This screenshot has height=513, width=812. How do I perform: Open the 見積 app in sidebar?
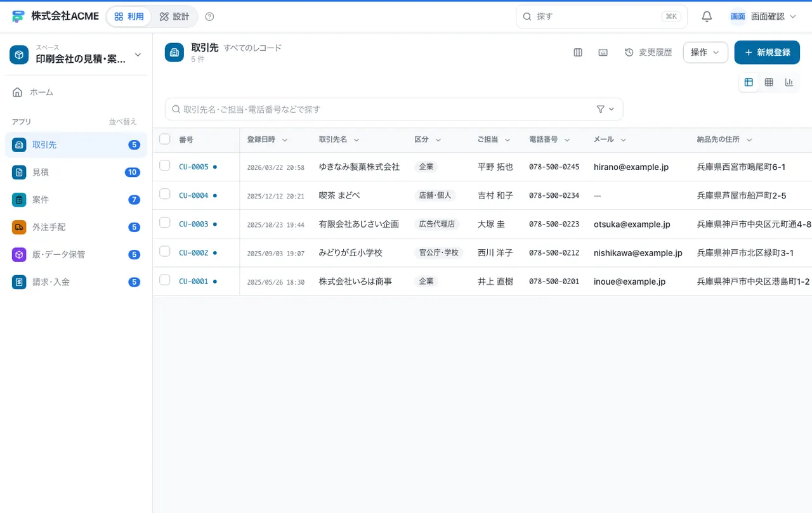pos(76,172)
